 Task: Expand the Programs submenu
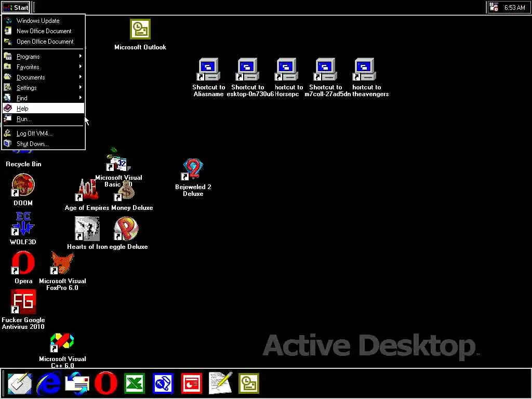tap(44, 56)
